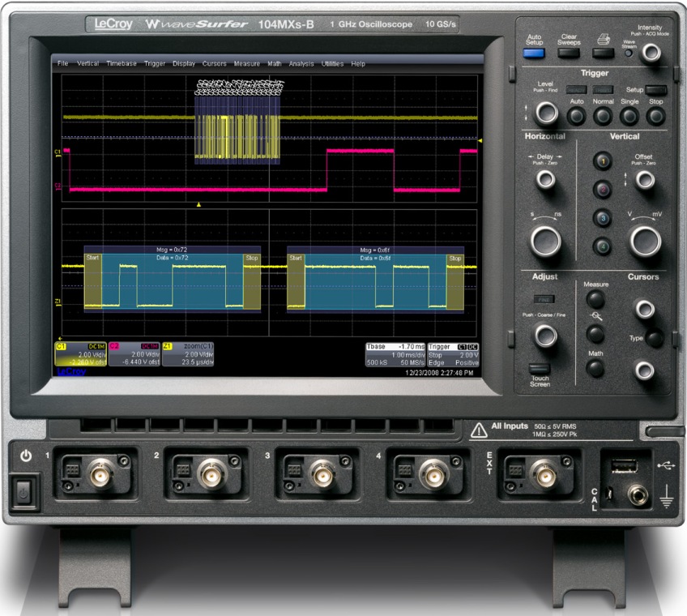
Task: Push the Intensity knob
Action: point(650,53)
